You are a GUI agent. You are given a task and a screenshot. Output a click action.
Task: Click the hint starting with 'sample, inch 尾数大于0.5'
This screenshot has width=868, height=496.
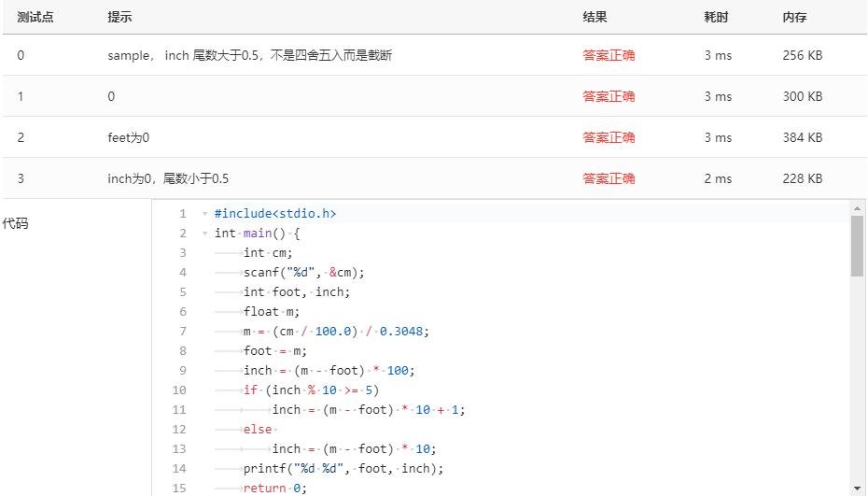coord(249,55)
